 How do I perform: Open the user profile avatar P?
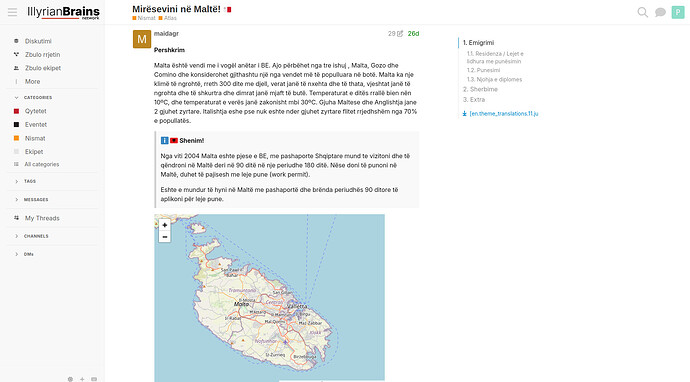coord(678,12)
